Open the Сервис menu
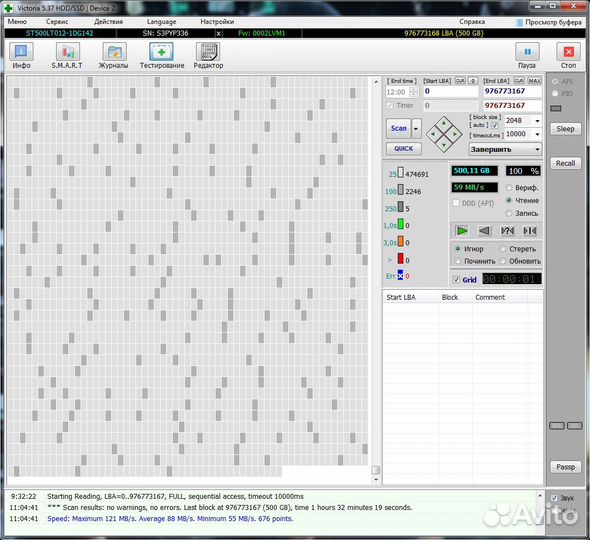This screenshot has height=540, width=590. click(x=57, y=22)
